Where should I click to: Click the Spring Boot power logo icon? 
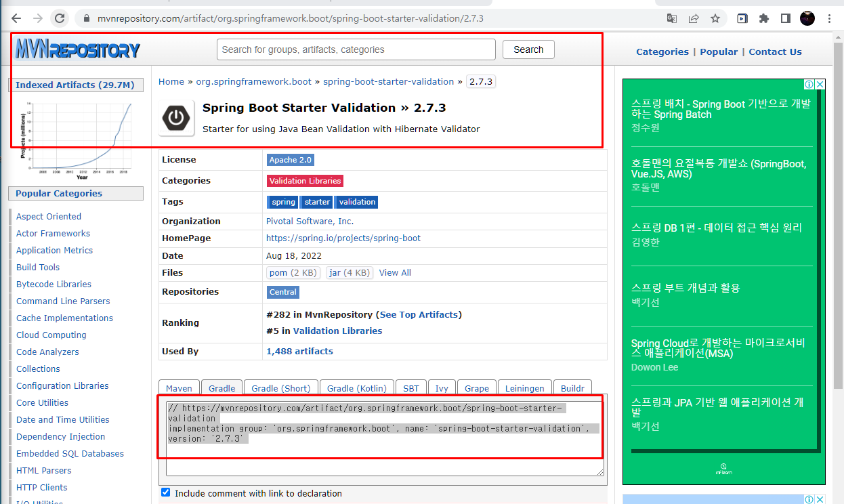pyautogui.click(x=176, y=118)
